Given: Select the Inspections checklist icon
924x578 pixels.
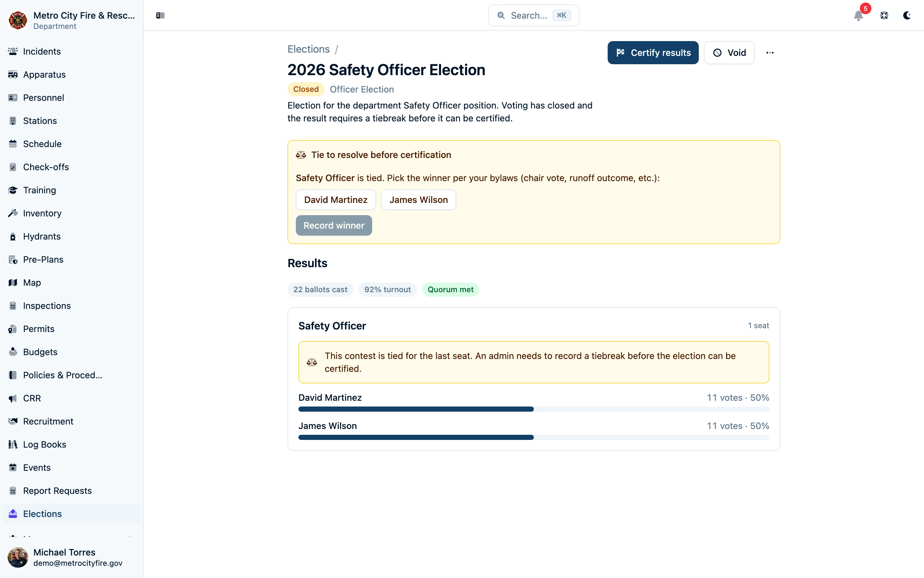Looking at the screenshot, I should tap(13, 306).
